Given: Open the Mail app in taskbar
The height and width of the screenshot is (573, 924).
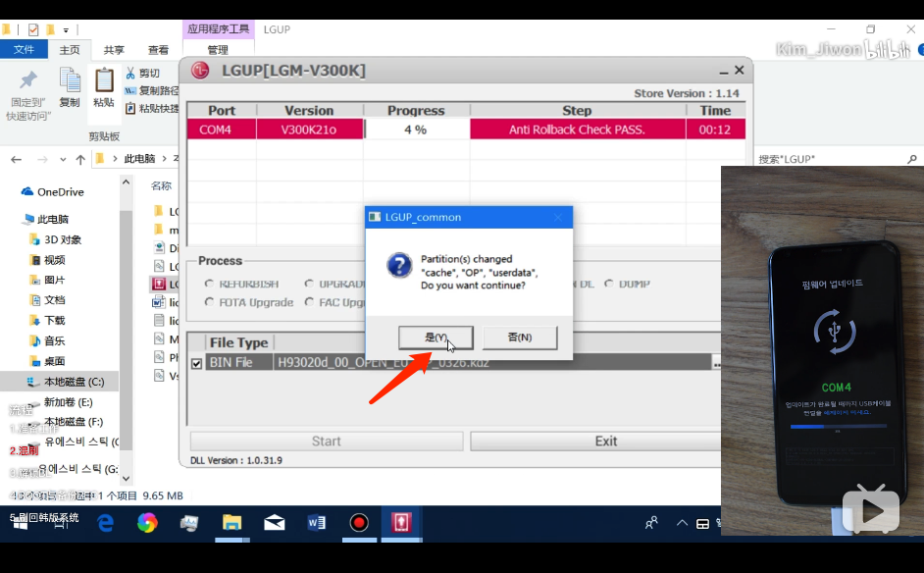Looking at the screenshot, I should 274,523.
